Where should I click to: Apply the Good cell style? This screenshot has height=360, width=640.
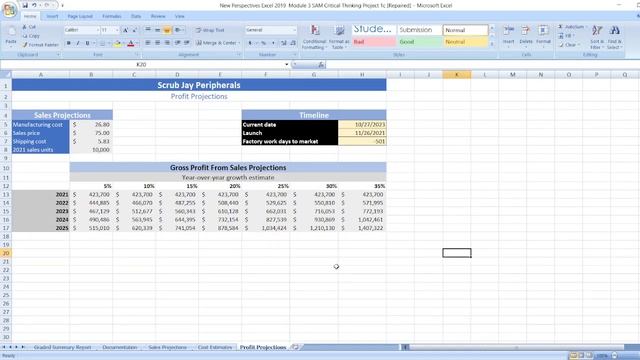419,42
